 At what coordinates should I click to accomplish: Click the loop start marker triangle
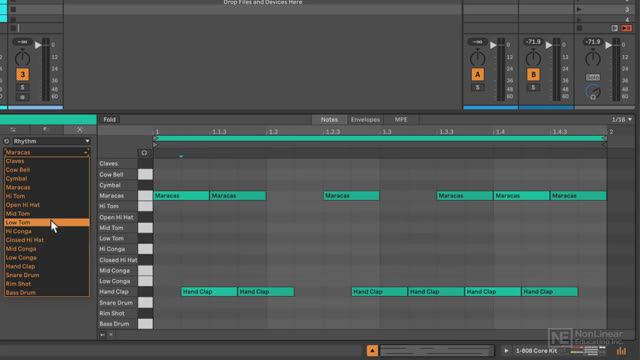pos(155,139)
